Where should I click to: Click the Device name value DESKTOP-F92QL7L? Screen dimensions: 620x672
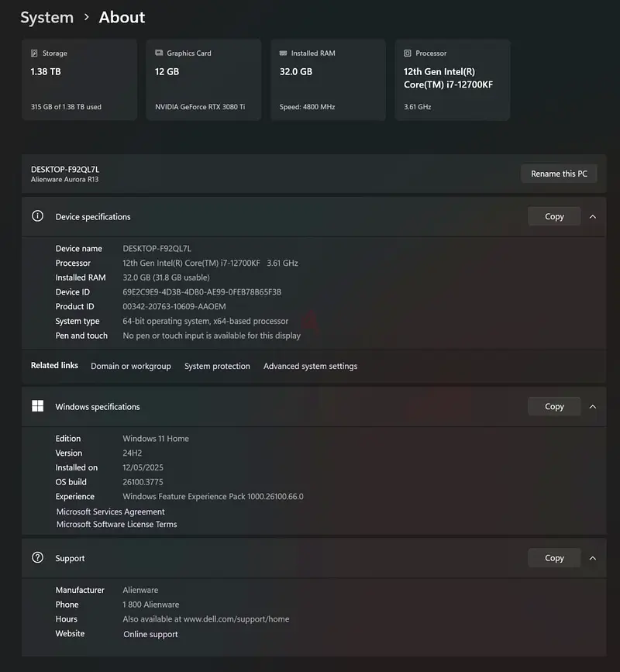157,249
